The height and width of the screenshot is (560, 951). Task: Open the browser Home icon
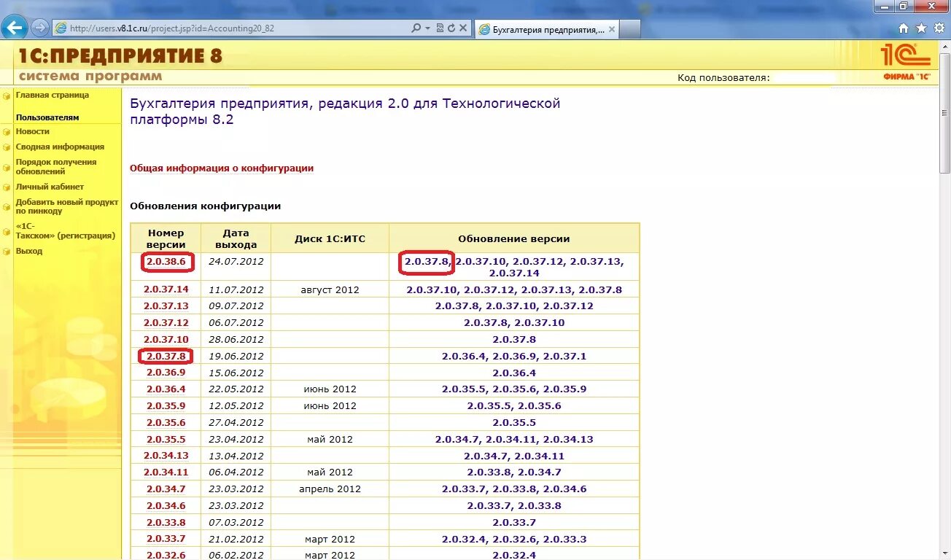pyautogui.click(x=904, y=28)
